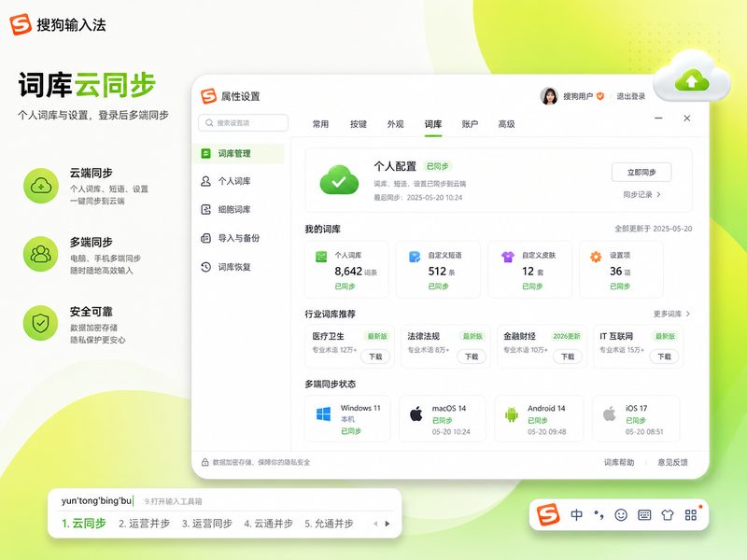747x560 pixels.
Task: Click the Android 14 robot icon
Action: pos(511,414)
